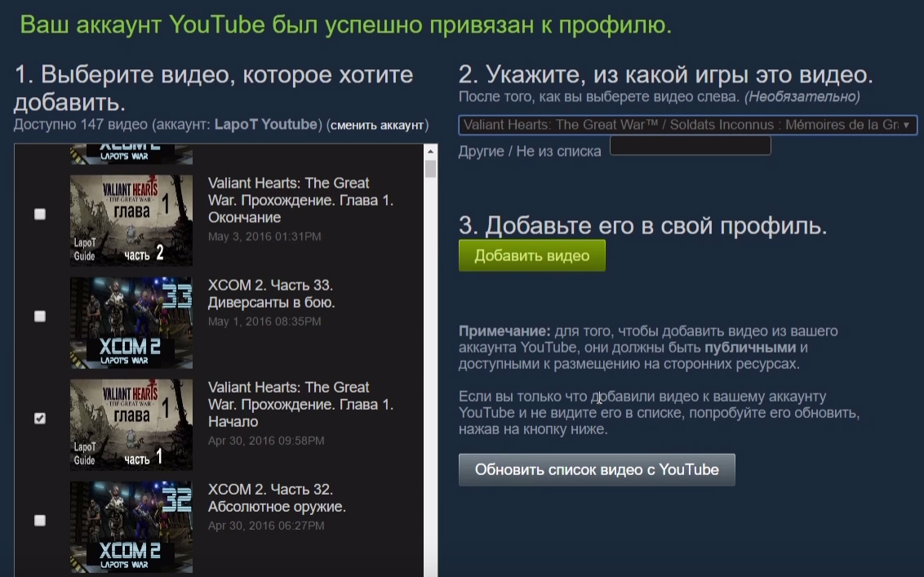The width and height of the screenshot is (924, 577).
Task: Click heading '1. Выберите видео, которое хотите добавить.'
Action: pos(213,88)
